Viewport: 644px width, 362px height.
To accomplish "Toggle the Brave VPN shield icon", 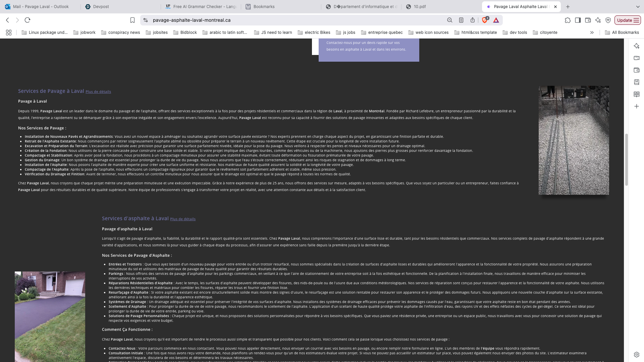I will click(x=608, y=20).
